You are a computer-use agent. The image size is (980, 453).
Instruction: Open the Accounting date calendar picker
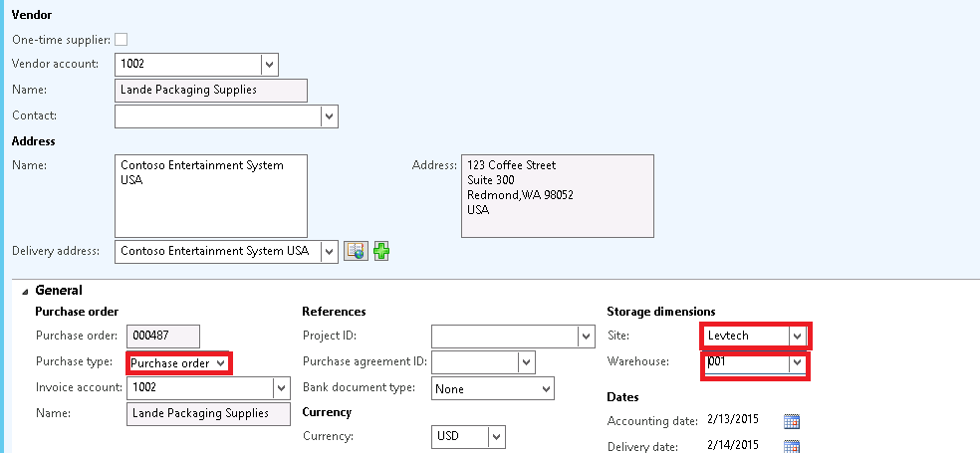click(x=791, y=421)
